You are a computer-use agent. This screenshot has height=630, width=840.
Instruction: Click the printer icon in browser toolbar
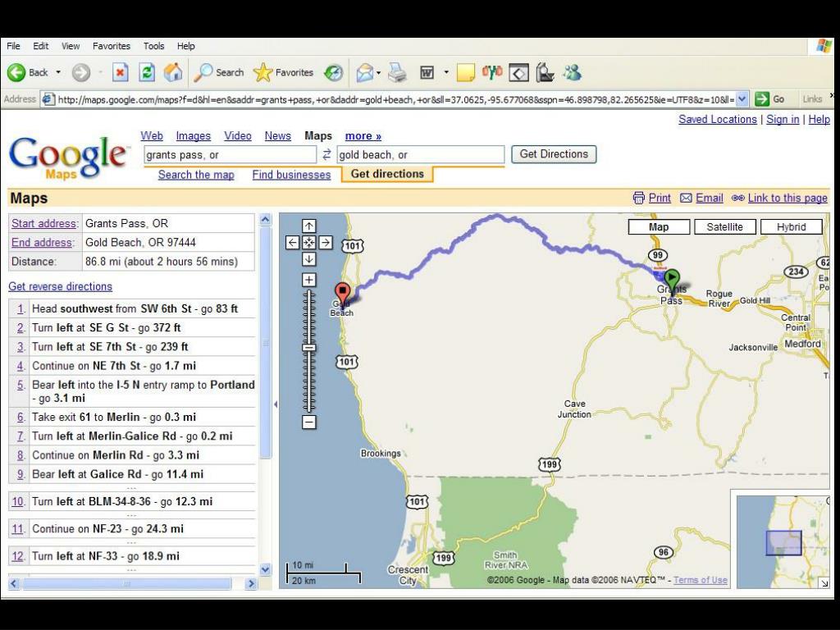click(x=397, y=72)
